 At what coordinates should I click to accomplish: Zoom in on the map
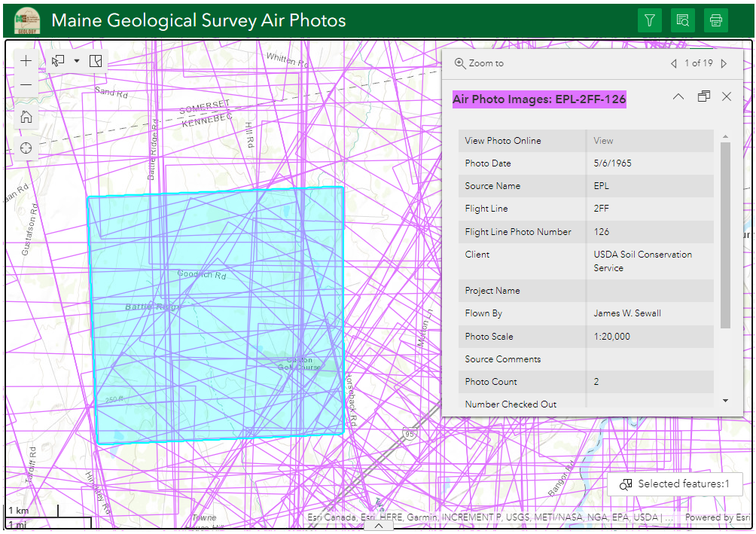point(26,60)
